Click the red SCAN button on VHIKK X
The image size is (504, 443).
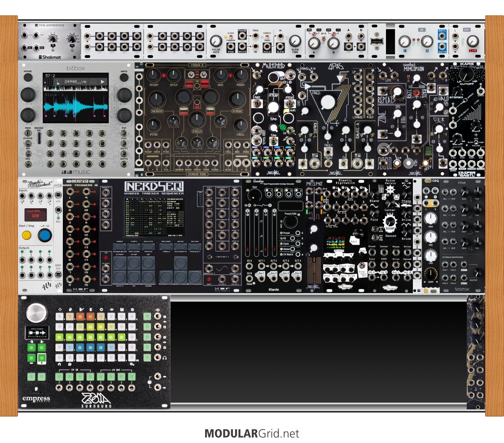click(x=205, y=84)
